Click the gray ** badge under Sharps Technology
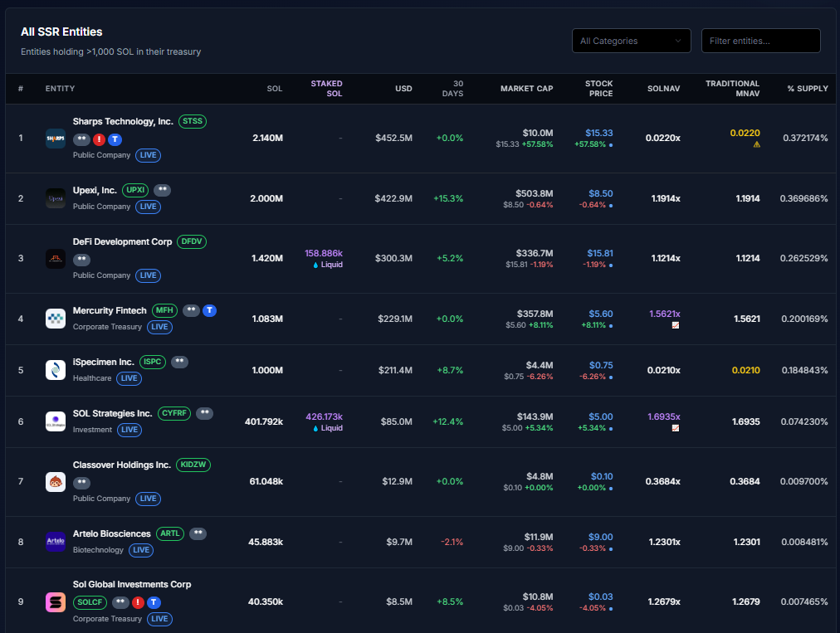This screenshot has width=840, height=633. pyautogui.click(x=81, y=139)
